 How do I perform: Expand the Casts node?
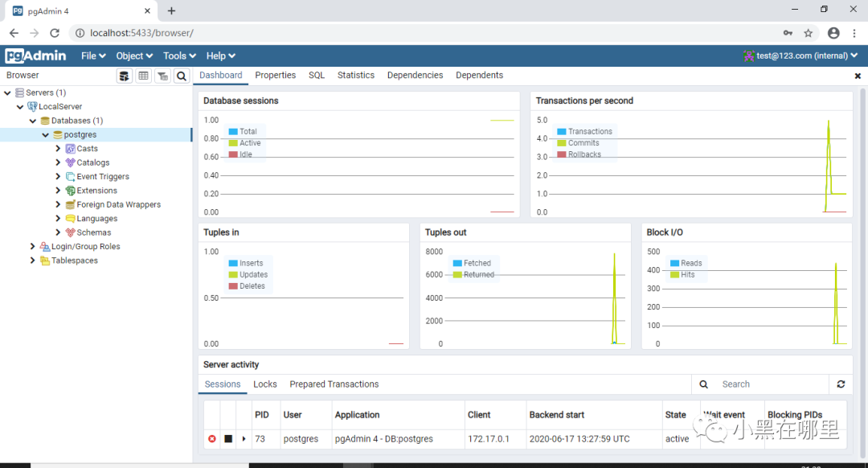(58, 149)
